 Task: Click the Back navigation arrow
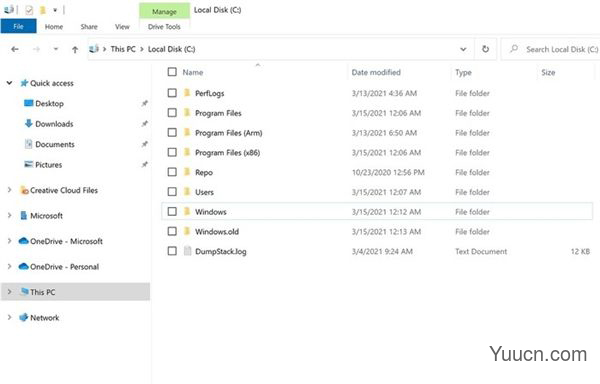pos(15,49)
